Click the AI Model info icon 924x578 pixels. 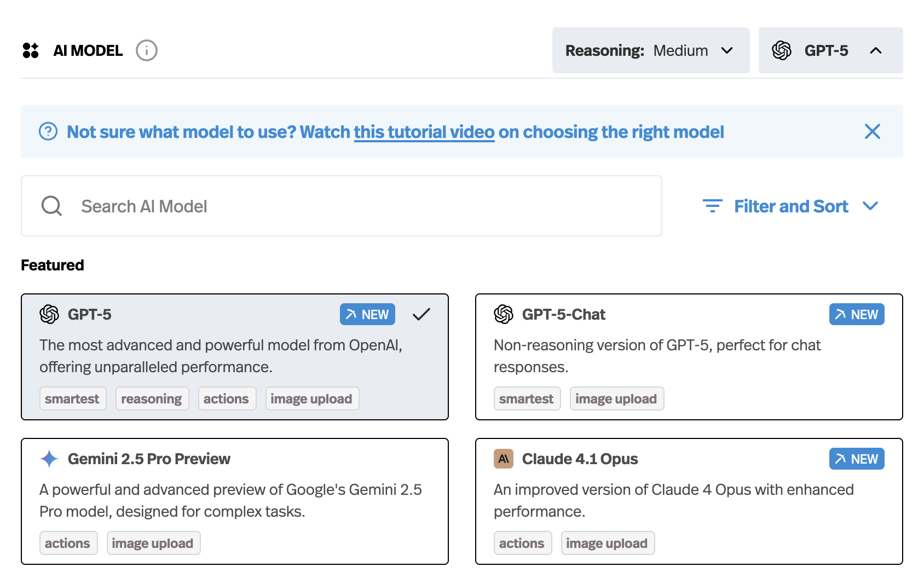pos(147,50)
